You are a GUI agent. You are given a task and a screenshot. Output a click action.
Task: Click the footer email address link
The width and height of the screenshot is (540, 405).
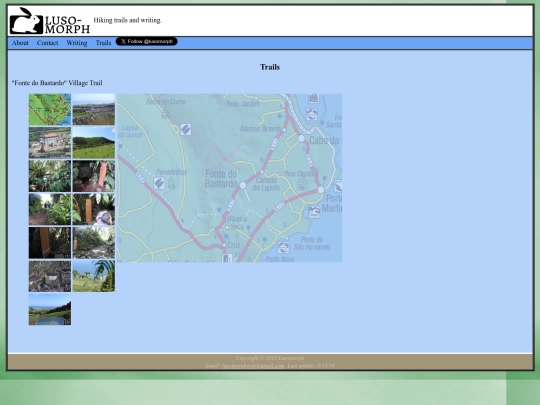click(x=253, y=366)
